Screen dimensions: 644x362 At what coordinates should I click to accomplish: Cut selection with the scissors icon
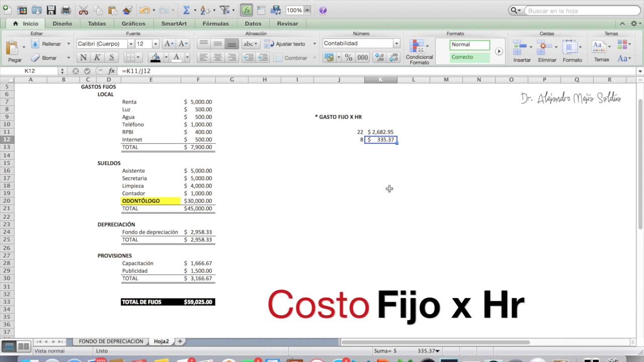(84, 10)
